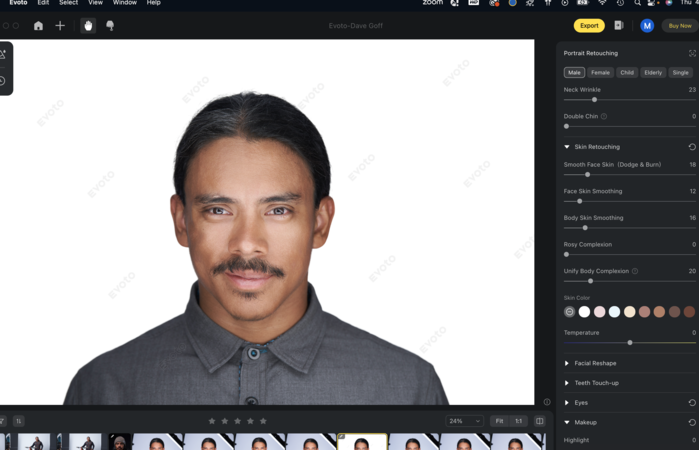Select the Child portrait filter
Image resolution: width=699 pixels, height=450 pixels.
pyautogui.click(x=627, y=72)
